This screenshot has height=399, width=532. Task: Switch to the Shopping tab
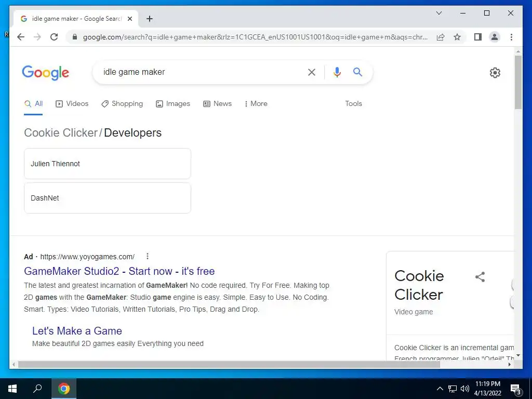click(x=122, y=104)
